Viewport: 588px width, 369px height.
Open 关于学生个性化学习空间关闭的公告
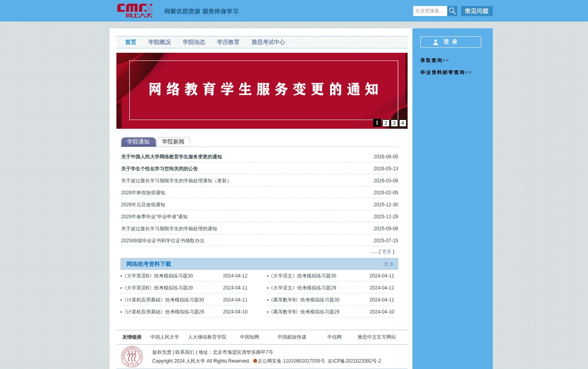click(x=159, y=169)
